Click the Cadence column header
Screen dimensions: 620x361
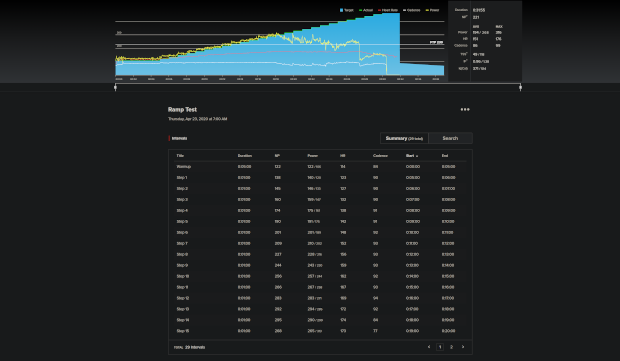click(x=380, y=156)
